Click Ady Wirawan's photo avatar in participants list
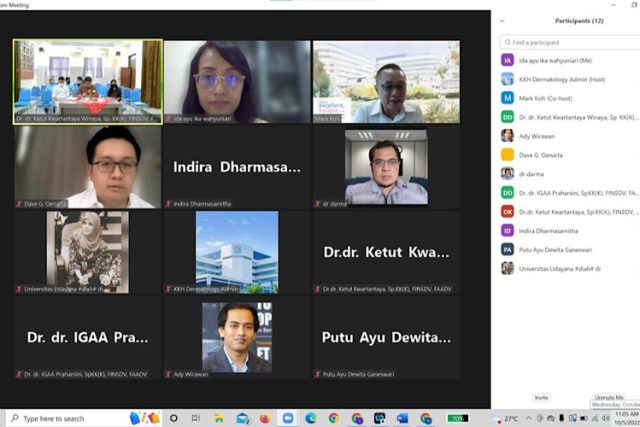 pyautogui.click(x=507, y=136)
